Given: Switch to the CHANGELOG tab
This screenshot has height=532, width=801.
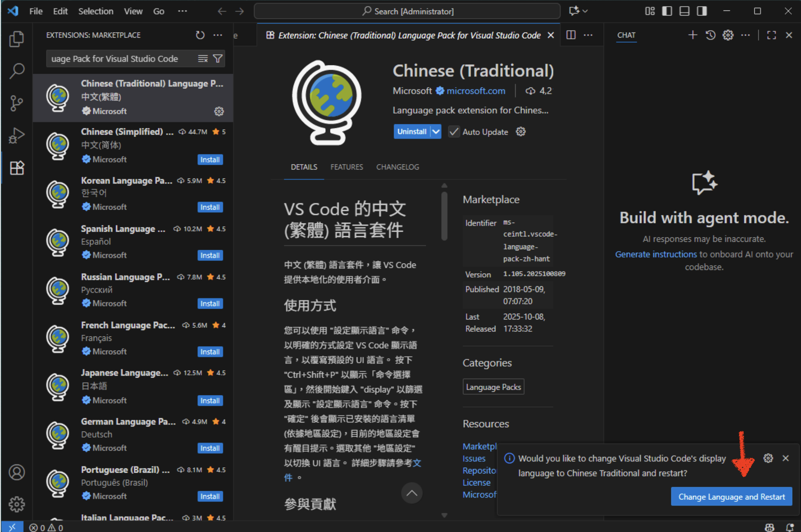Looking at the screenshot, I should click(x=397, y=167).
